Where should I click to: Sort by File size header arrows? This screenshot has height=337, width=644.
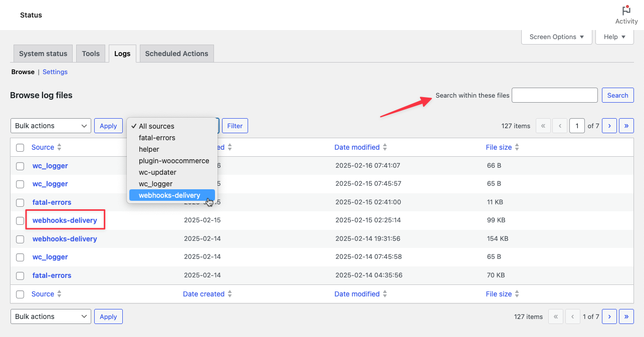tap(517, 147)
